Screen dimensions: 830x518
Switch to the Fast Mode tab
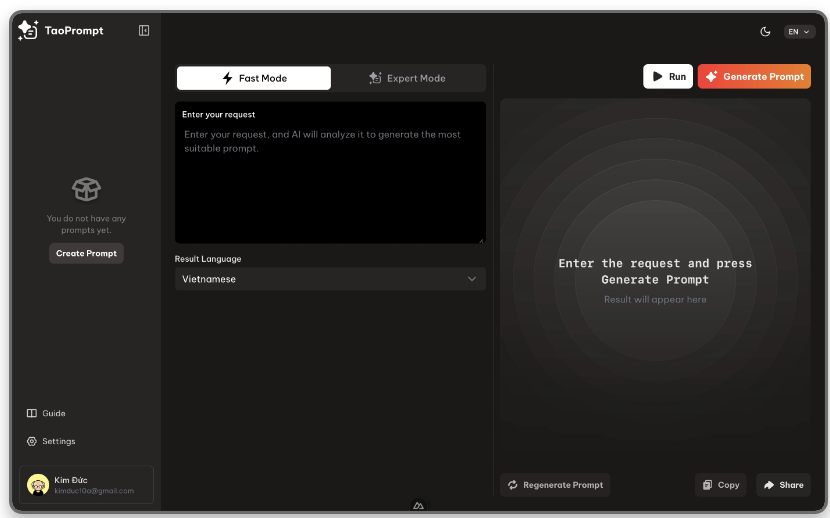pos(254,78)
